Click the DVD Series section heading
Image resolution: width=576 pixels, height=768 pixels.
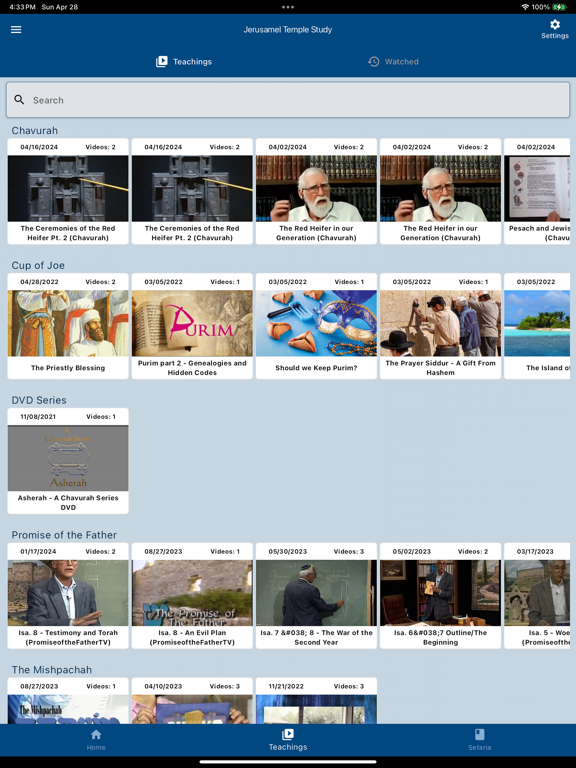coord(39,400)
